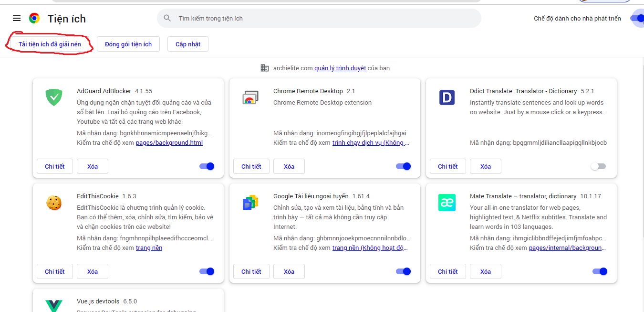Click the Chrome logo icon

[34, 18]
